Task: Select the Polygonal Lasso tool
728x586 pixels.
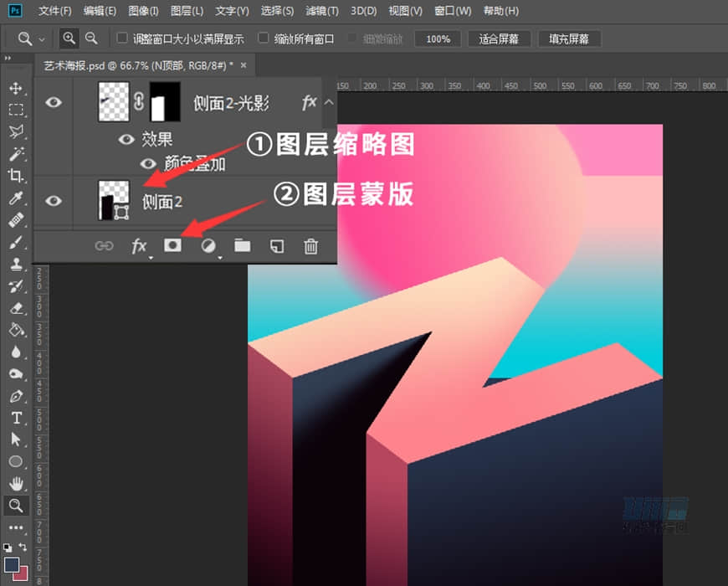Action: click(x=16, y=132)
